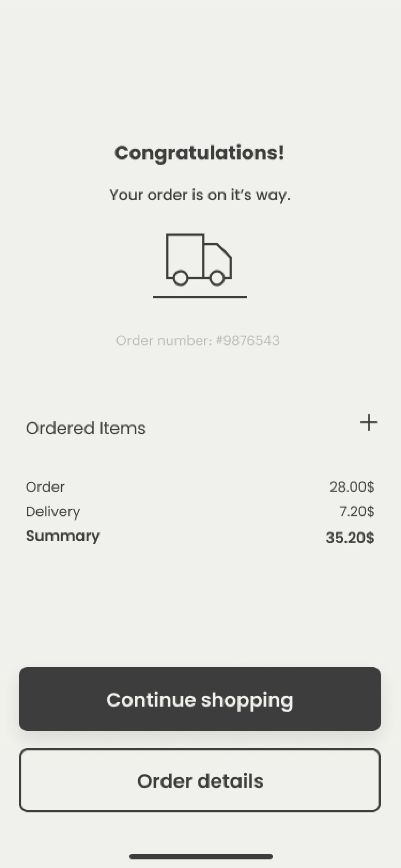Click the truck's front wheel under cab

click(217, 278)
